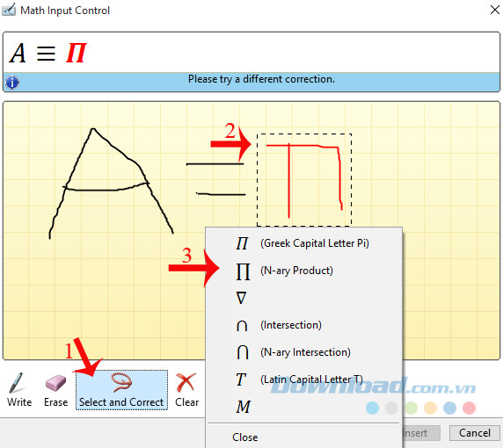The width and height of the screenshot is (503, 448).
Task: Close the Math Input Control window
Action: coord(494,10)
